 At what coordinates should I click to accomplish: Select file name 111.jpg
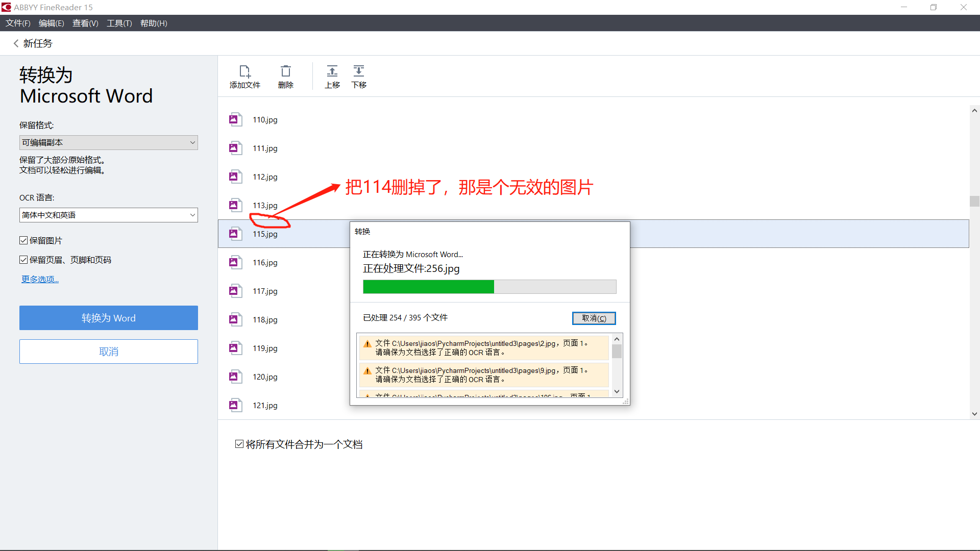point(265,148)
